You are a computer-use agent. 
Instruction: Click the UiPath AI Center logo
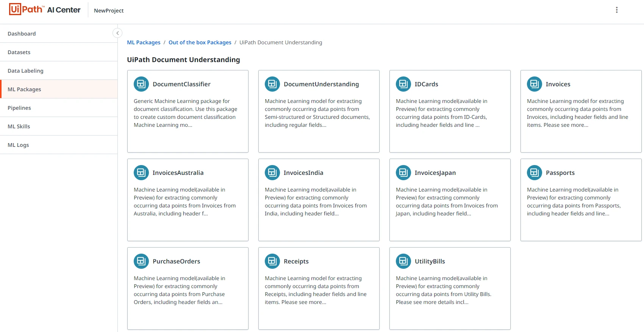click(45, 9)
